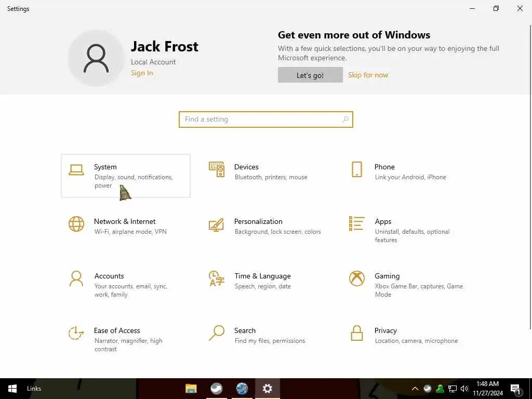Open the Privacy padlock icon

[x=357, y=333]
